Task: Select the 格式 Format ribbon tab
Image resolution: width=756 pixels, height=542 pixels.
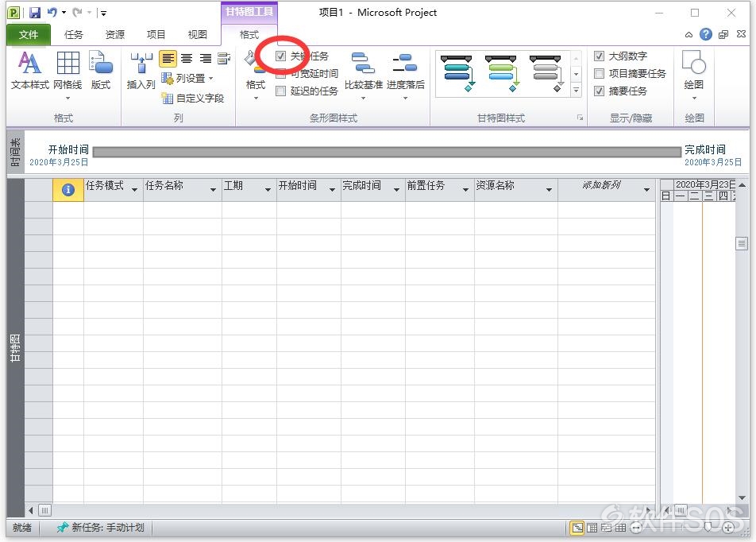Action: coord(249,35)
